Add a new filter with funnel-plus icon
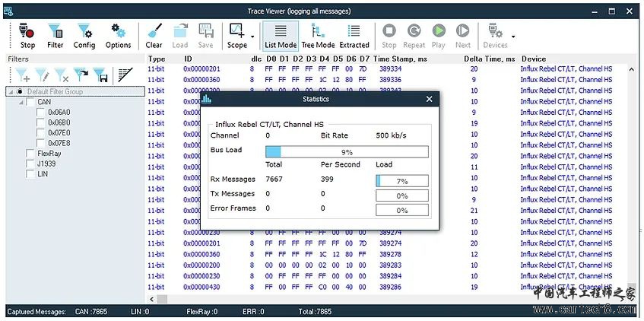Screen dimensions: 644x321 (x=23, y=75)
